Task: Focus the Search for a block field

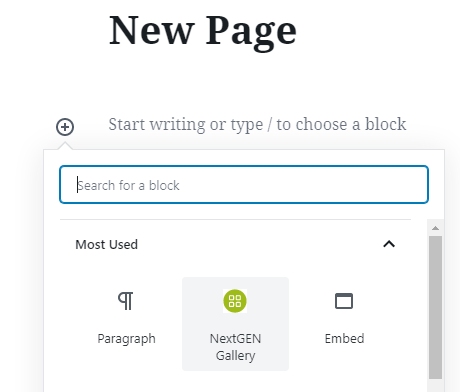Action: 244,184
